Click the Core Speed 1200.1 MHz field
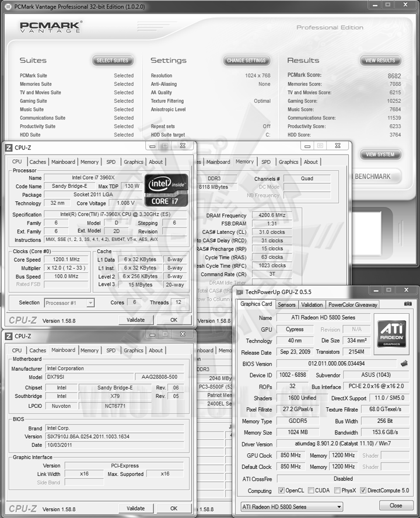 66,260
